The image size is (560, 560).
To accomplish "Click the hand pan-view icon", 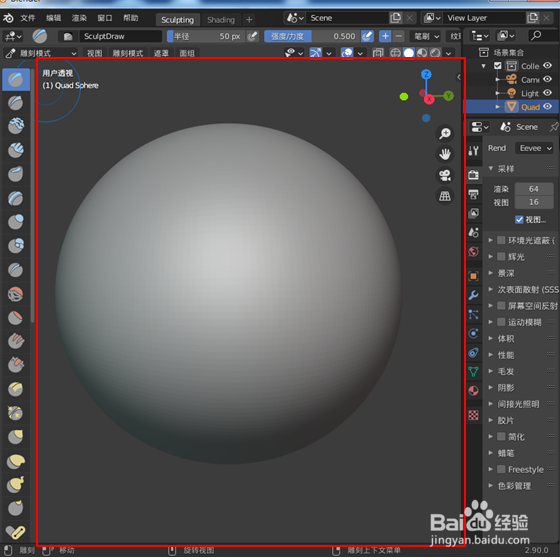I will (445, 154).
